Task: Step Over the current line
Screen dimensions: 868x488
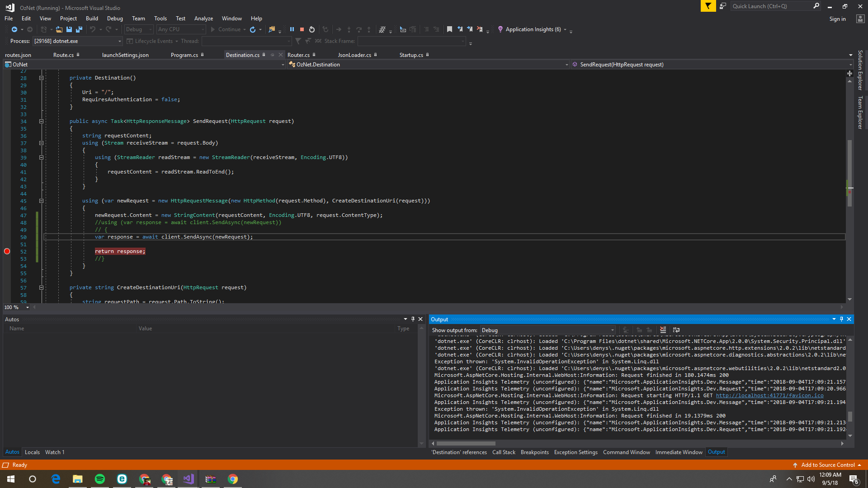Action: pos(359,29)
